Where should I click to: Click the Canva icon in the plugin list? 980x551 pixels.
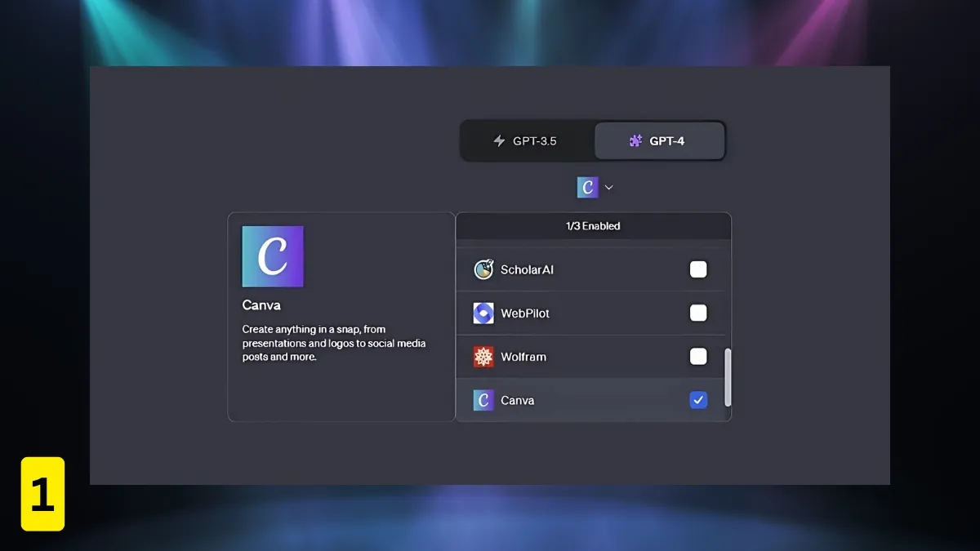pos(485,400)
